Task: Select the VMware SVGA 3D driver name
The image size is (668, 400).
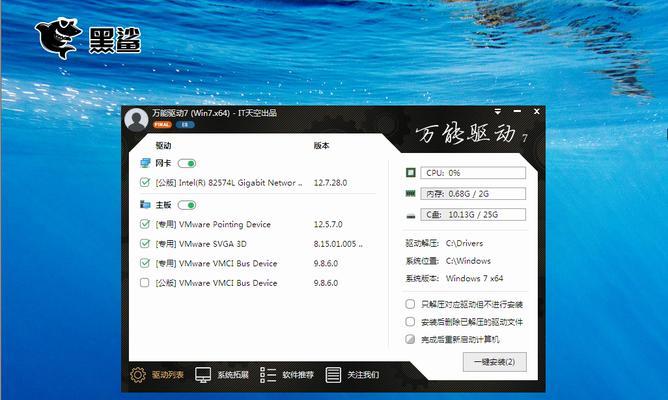Action: (201, 244)
